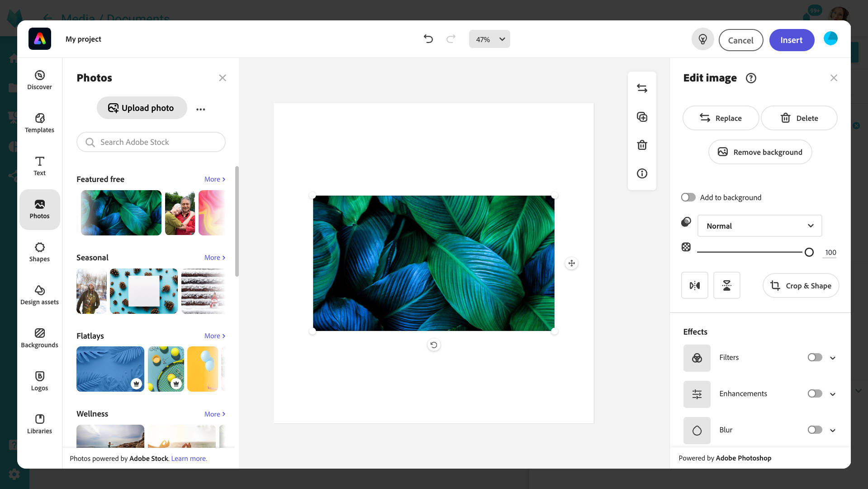Screen dimensions: 868x489
Task: Select the green leaves featured thumbnail
Action: [121, 213]
